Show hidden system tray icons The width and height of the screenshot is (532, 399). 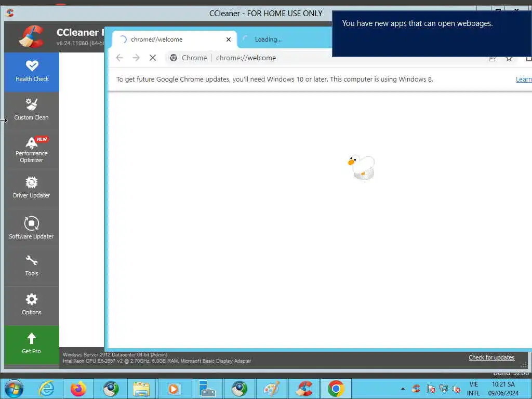tap(403, 389)
